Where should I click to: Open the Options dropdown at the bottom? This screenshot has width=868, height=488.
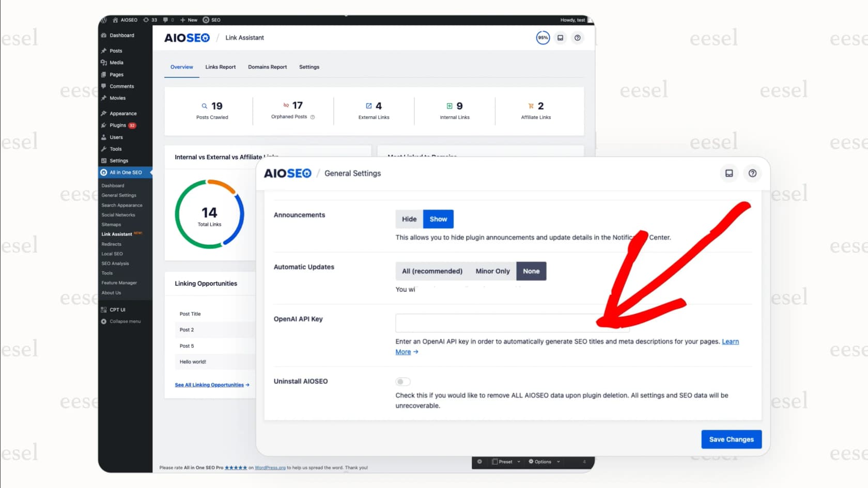(544, 462)
